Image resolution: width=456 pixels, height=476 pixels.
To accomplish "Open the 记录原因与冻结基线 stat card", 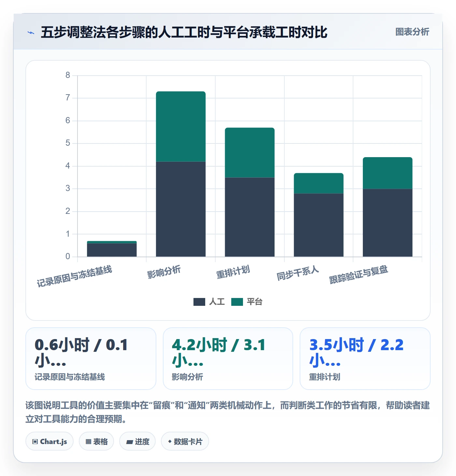I will pyautogui.click(x=91, y=359).
